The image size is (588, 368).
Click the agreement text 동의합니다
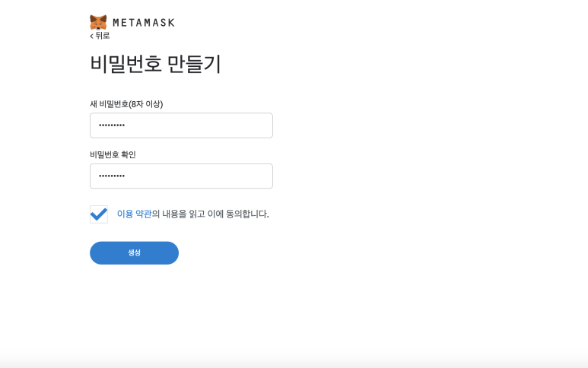(247, 214)
